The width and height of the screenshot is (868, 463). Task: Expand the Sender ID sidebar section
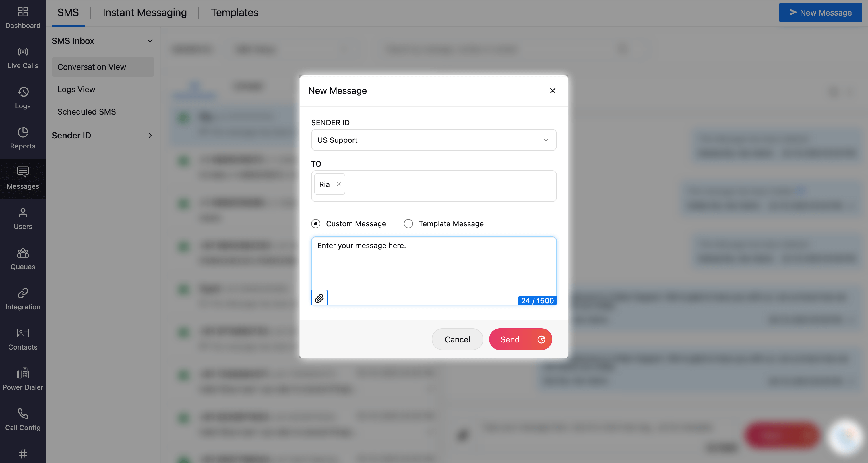150,135
